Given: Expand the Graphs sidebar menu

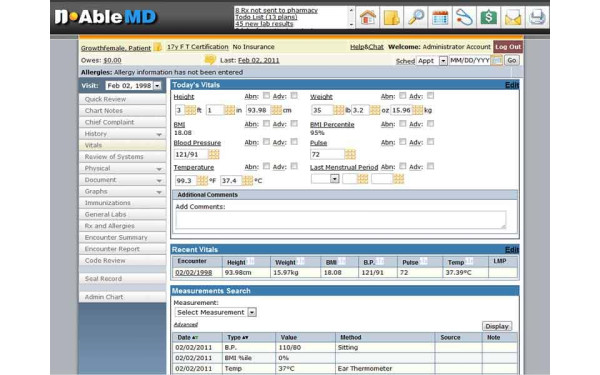Looking at the screenshot, I should click(x=159, y=192).
